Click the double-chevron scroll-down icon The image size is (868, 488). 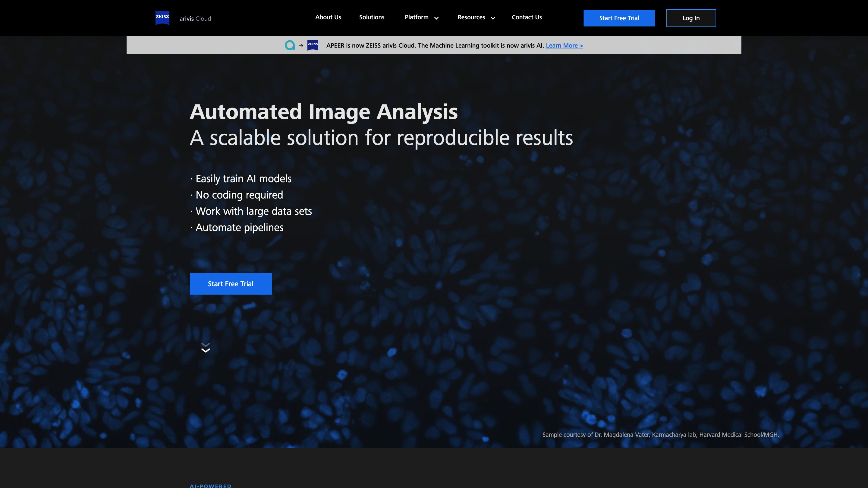click(206, 348)
